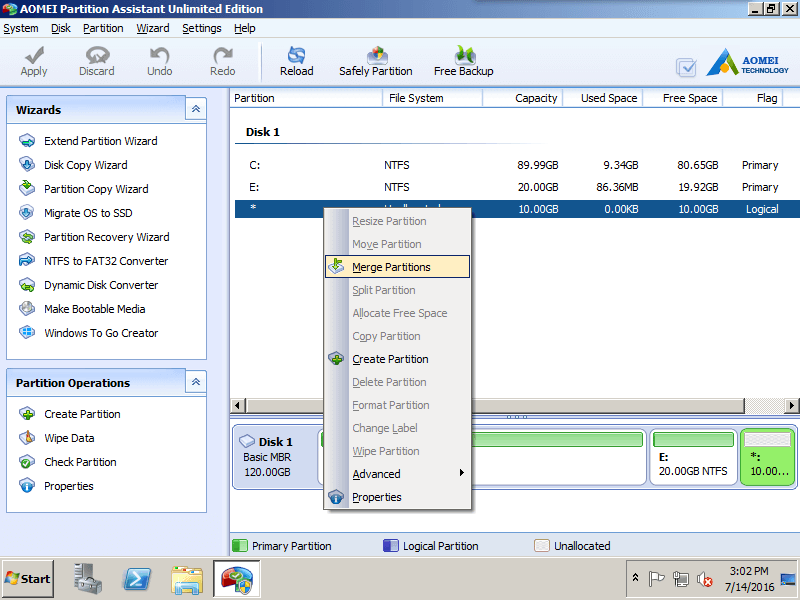Screen dimensions: 800x600
Task: Show hidden tray icons arrow
Action: 635,578
